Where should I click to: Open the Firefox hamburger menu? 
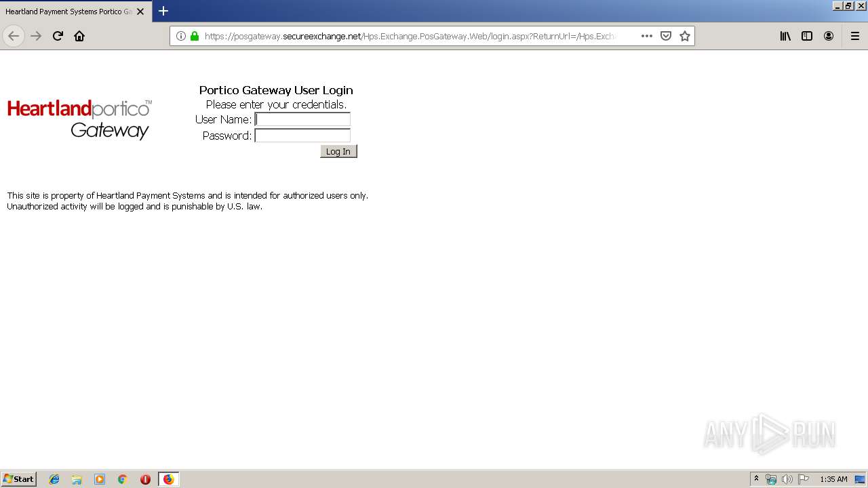[855, 36]
